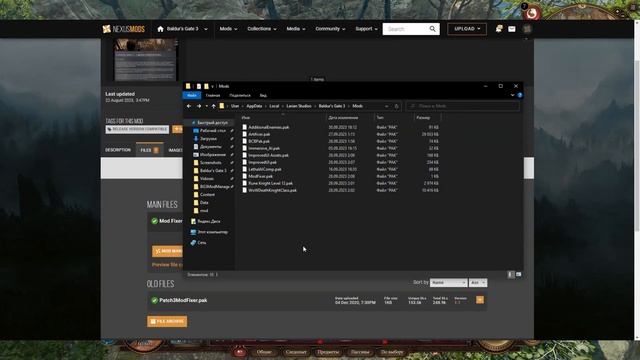This screenshot has width=640, height=360.
Task: Expand the Media menu
Action: pyautogui.click(x=296, y=29)
